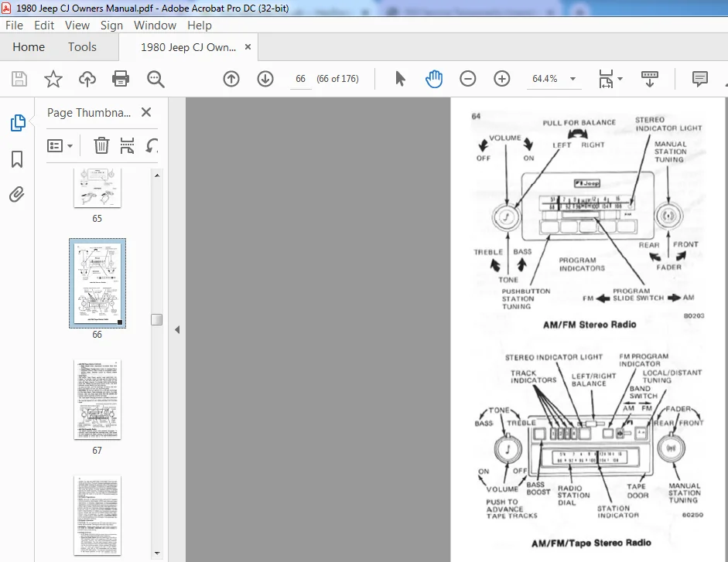This screenshot has width=728, height=562.
Task: Click the page number '64' on document page
Action: click(476, 116)
